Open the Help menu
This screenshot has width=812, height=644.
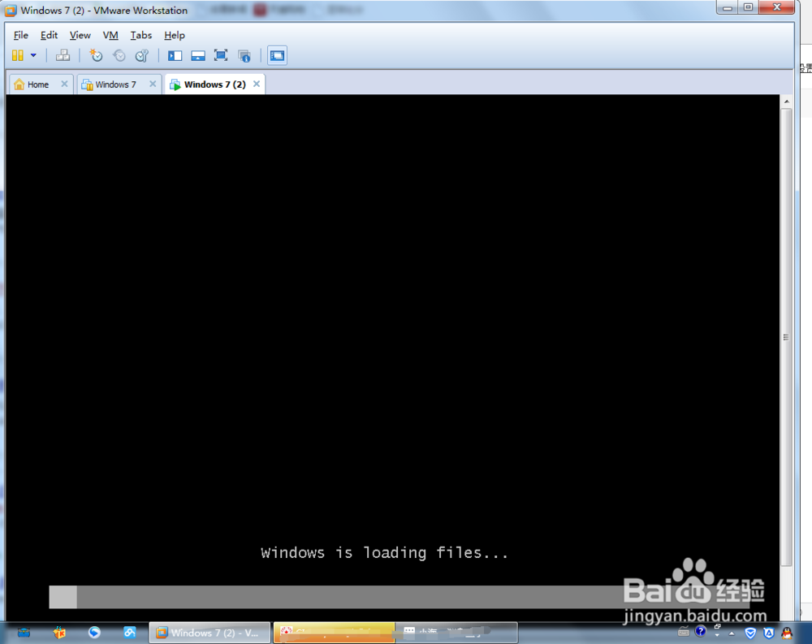tap(174, 35)
